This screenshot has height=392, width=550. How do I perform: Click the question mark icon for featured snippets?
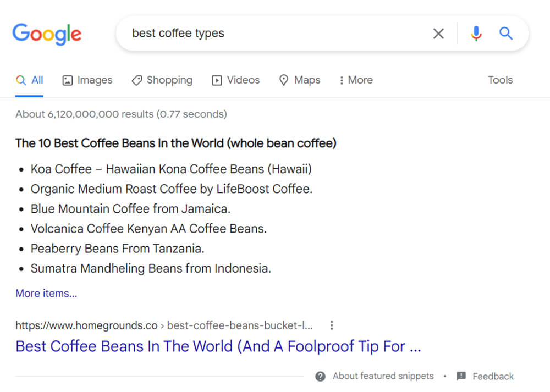[320, 376]
